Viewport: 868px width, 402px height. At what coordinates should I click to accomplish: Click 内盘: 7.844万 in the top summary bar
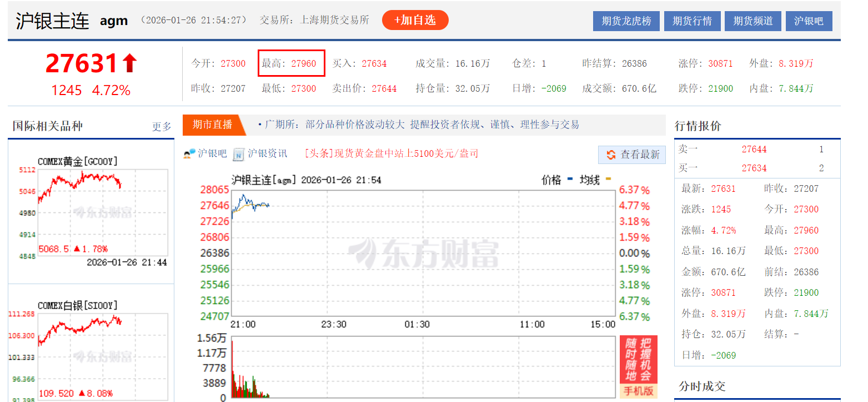781,88
